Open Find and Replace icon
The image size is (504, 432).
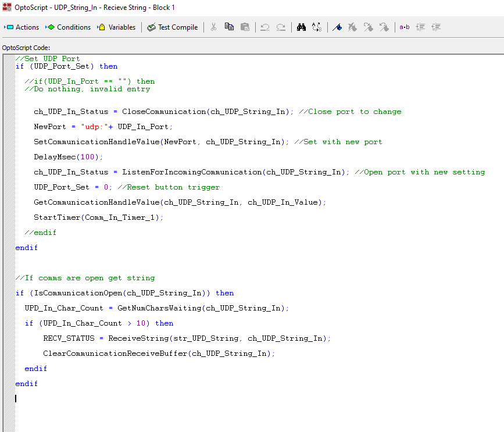tap(317, 27)
